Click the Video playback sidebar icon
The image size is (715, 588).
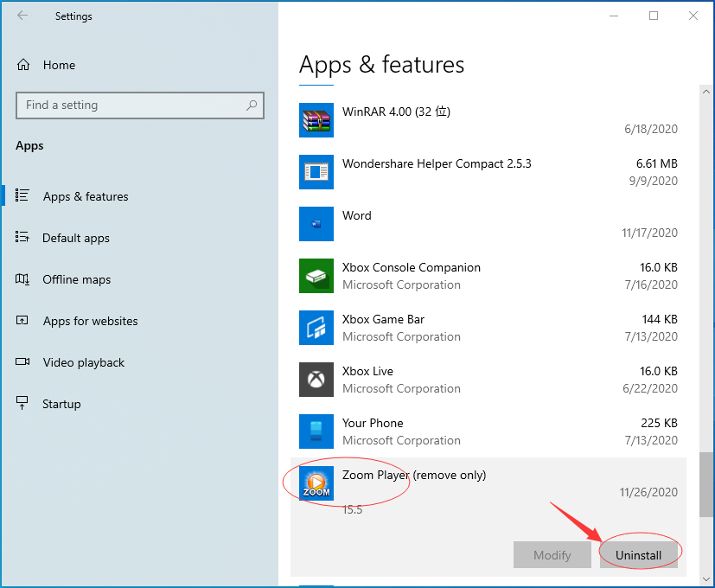(22, 361)
